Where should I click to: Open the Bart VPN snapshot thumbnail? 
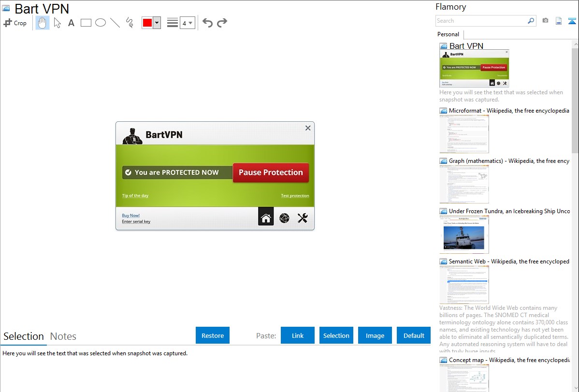point(474,68)
